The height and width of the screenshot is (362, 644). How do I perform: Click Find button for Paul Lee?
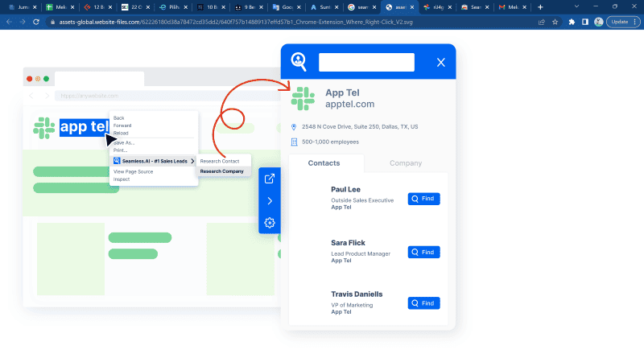click(423, 199)
